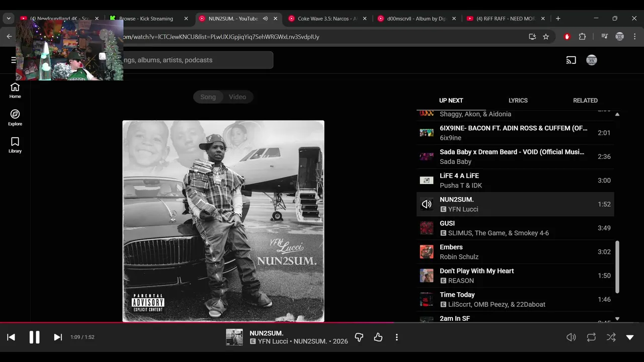
Task: Open the three-dot menu in player bar
Action: [396, 337]
